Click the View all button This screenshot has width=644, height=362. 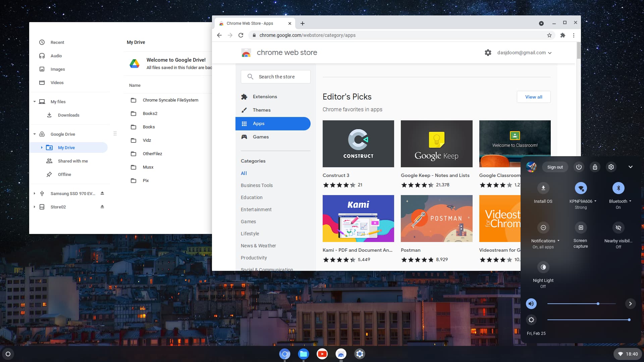coord(534,97)
